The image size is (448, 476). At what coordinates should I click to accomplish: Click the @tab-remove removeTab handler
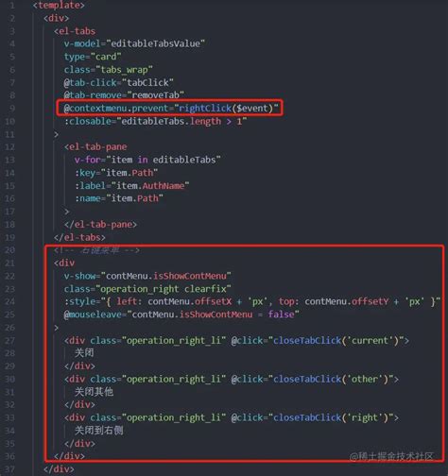tap(124, 95)
